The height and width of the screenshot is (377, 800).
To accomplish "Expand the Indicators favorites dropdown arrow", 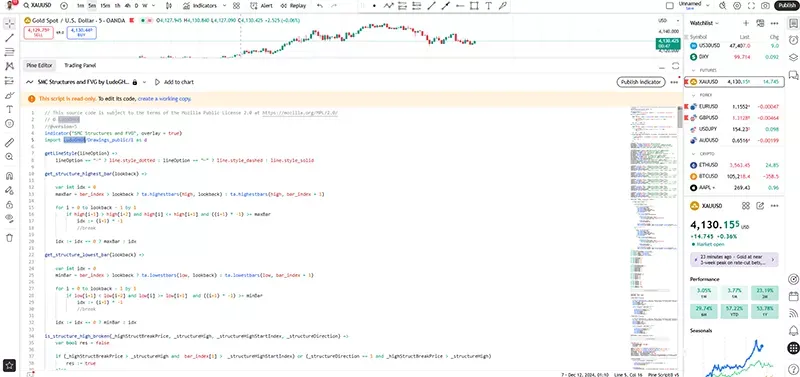I will coord(223,6).
